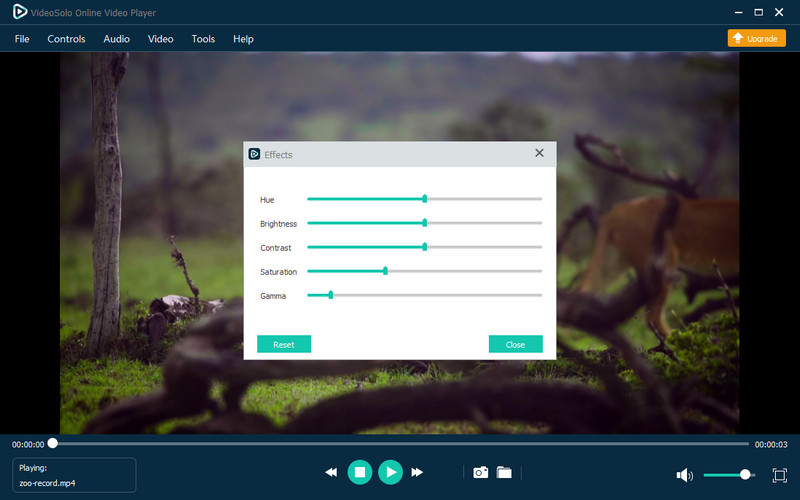This screenshot has height=500, width=800.
Task: Open the Audio menu
Action: coord(116,39)
